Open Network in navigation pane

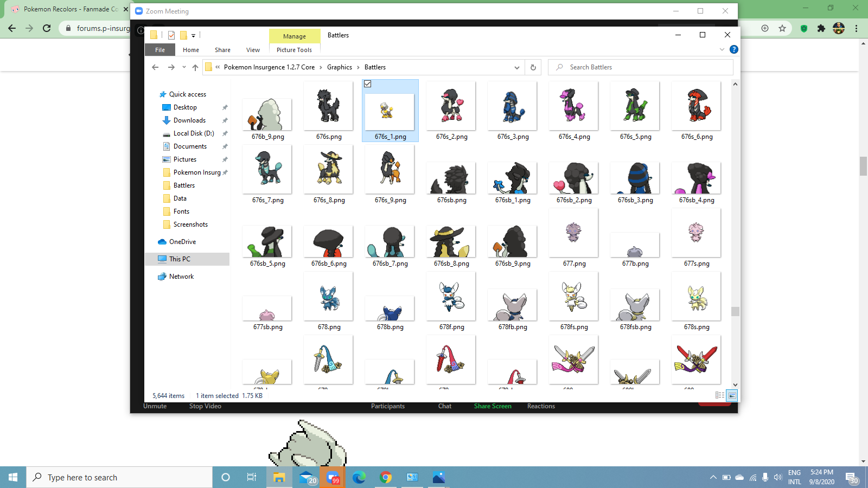pyautogui.click(x=181, y=277)
